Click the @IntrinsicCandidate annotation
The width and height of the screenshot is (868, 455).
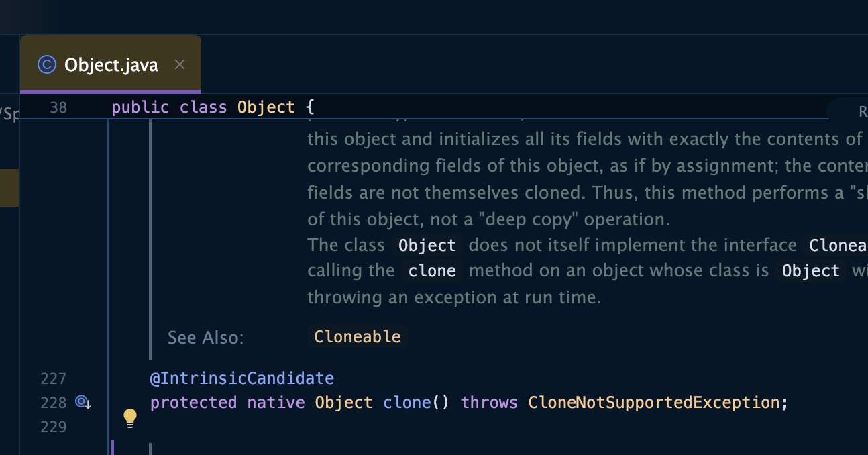(242, 378)
